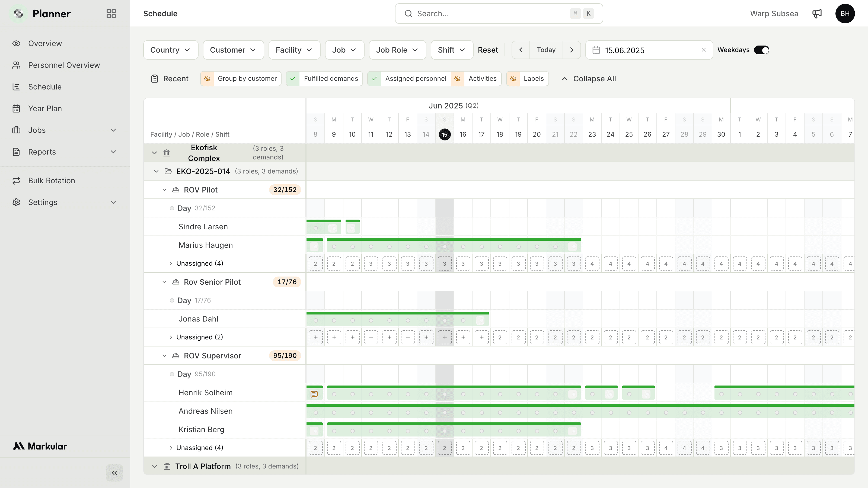Click Marius Haugen's green assignment bar
This screenshot has width=868, height=488.
[454, 245]
